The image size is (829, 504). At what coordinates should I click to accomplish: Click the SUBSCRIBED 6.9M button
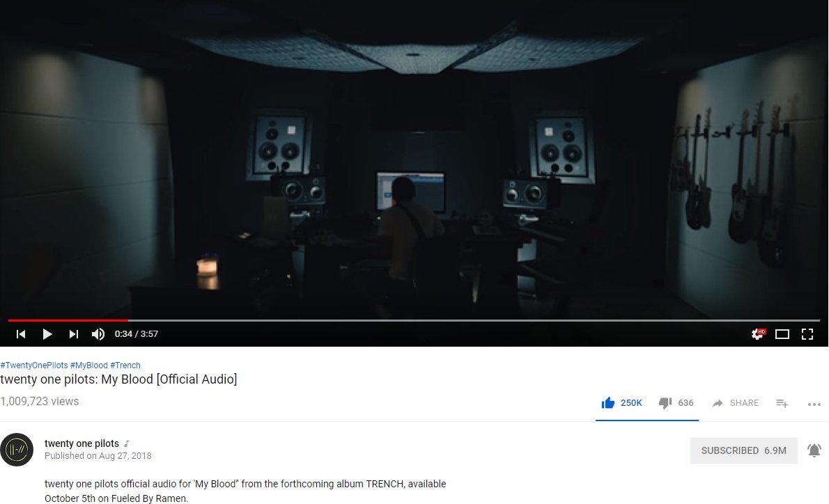click(x=743, y=450)
